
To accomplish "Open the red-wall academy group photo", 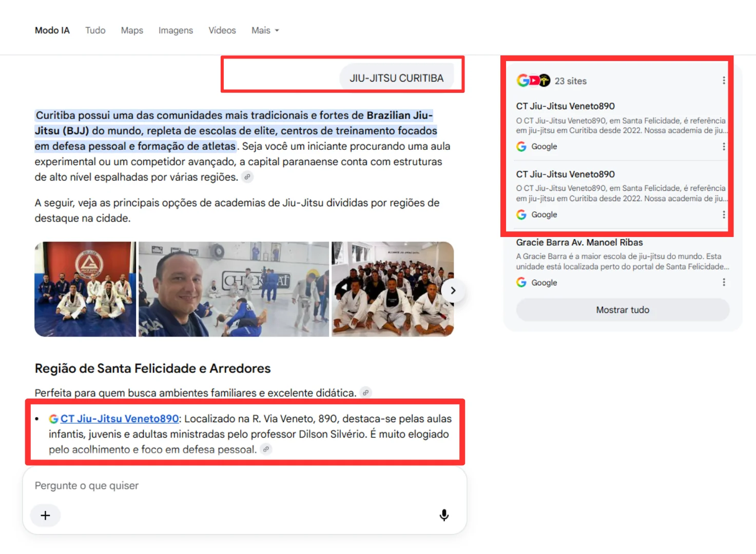I will pyautogui.click(x=85, y=289).
